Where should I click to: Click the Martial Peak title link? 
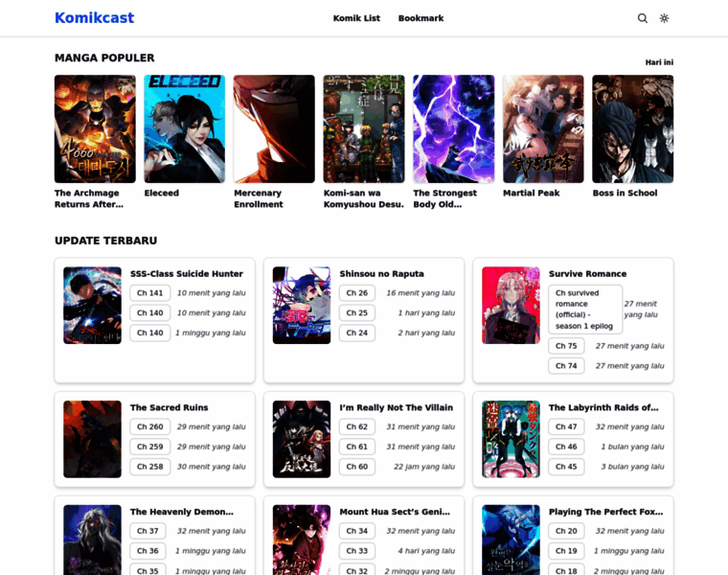(531, 193)
